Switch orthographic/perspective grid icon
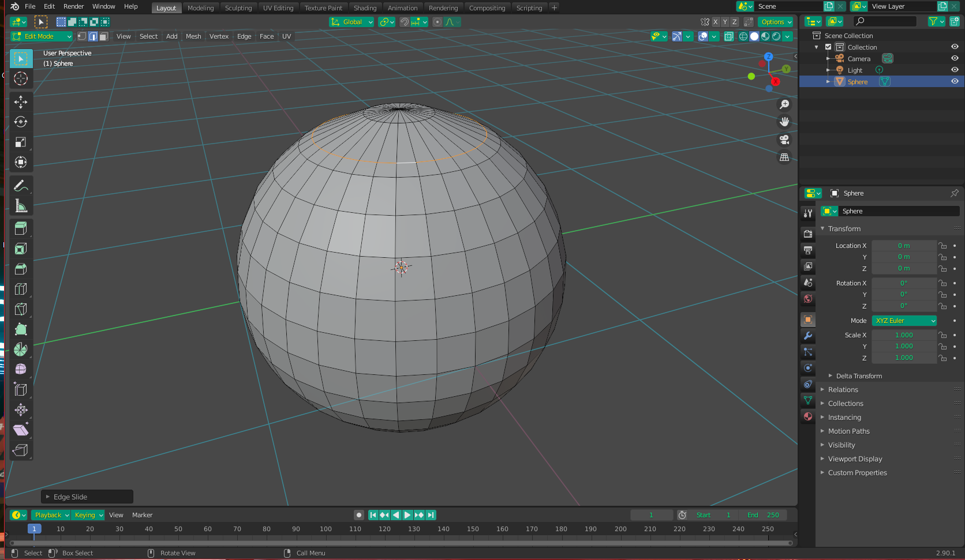The image size is (965, 560). [x=784, y=157]
